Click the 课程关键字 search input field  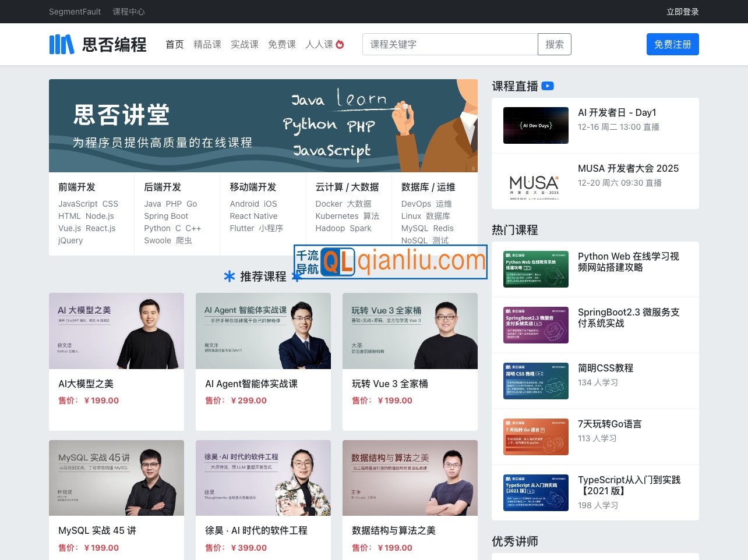pyautogui.click(x=450, y=44)
